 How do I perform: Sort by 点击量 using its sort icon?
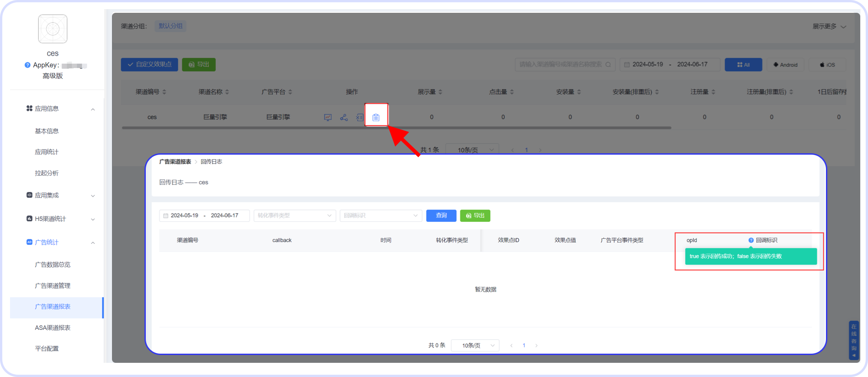(512, 92)
